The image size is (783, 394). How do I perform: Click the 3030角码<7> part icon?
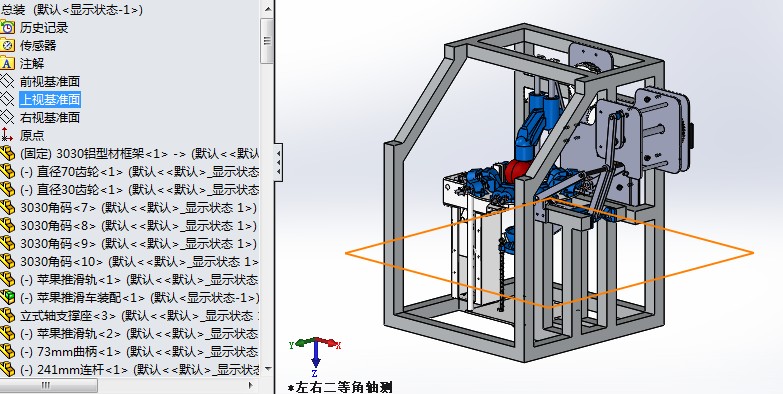(7, 207)
